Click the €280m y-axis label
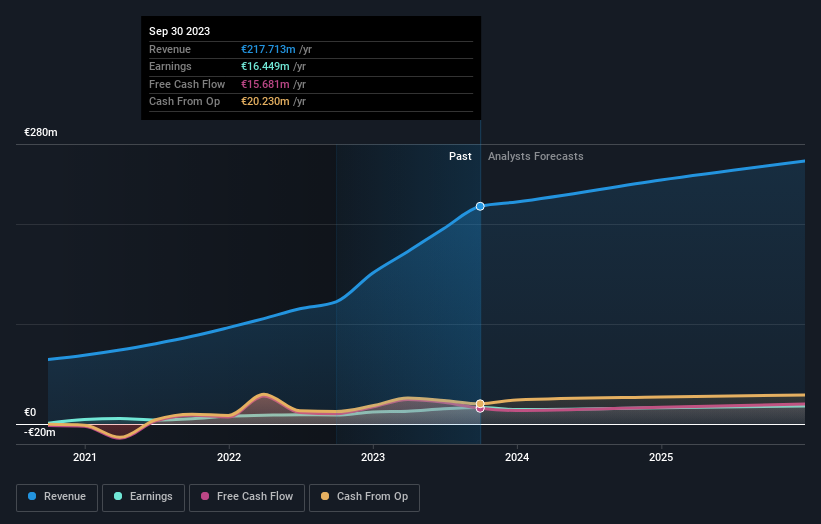The image size is (821, 524). point(41,132)
